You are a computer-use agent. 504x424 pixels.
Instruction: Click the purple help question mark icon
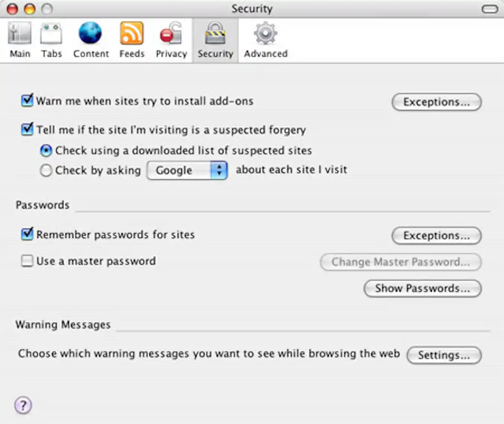click(23, 405)
